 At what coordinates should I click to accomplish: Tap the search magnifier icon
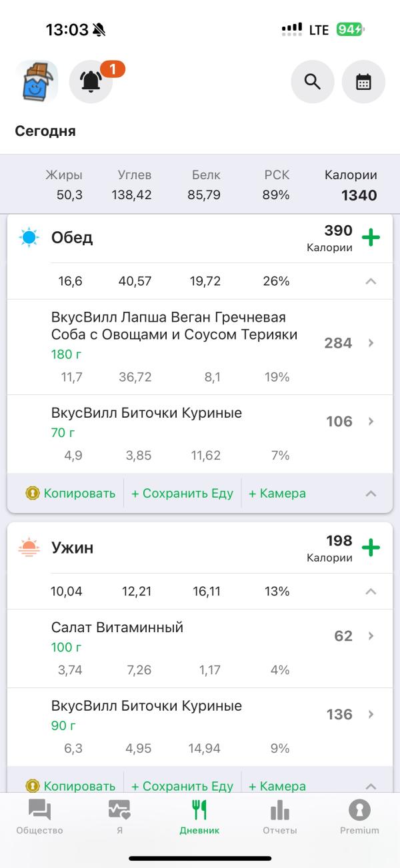click(x=313, y=82)
